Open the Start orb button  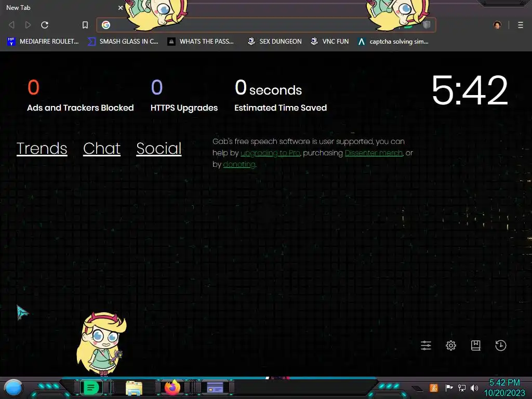click(14, 388)
